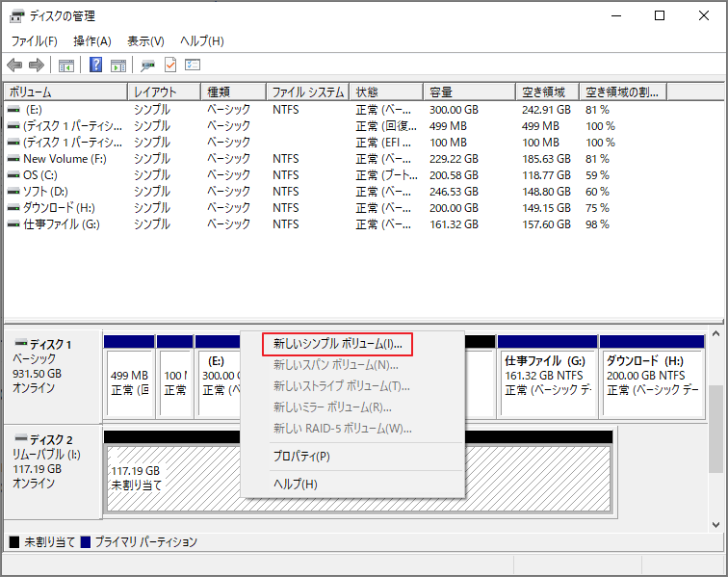This screenshot has width=728, height=577.
Task: Click the drive rescan toolbar icon
Action: click(147, 66)
